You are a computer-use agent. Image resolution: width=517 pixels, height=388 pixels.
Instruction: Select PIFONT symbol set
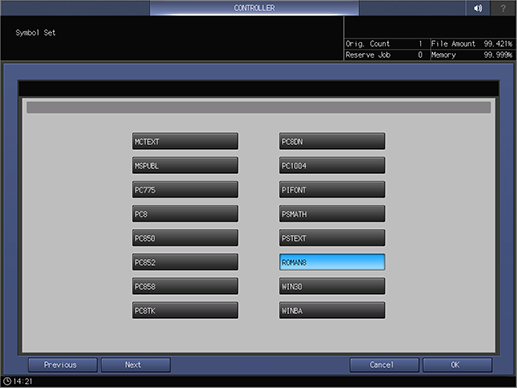[332, 190]
